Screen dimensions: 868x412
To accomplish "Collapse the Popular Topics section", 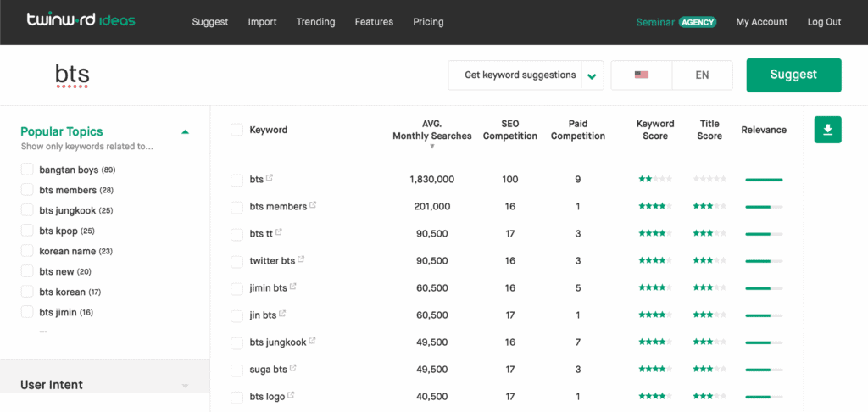I will [x=186, y=131].
